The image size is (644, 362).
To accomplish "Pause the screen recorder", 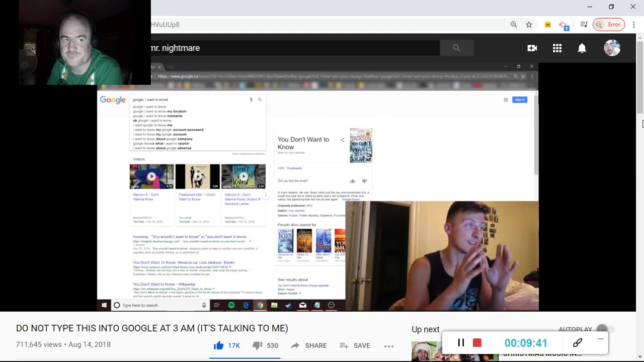I will (461, 343).
